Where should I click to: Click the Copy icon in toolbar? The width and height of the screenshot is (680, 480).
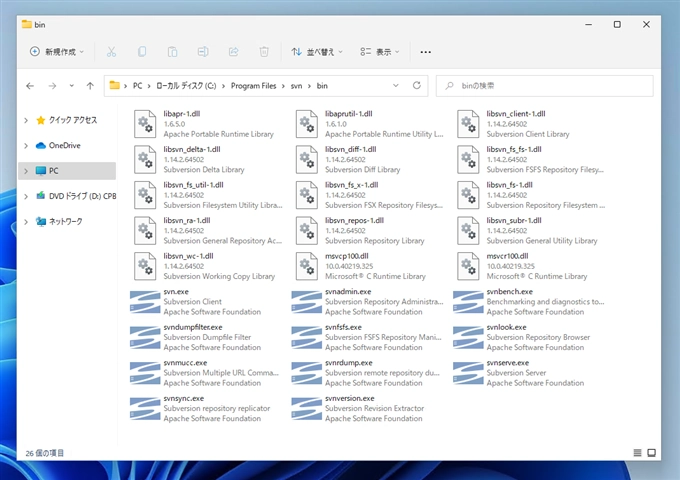coord(142,51)
